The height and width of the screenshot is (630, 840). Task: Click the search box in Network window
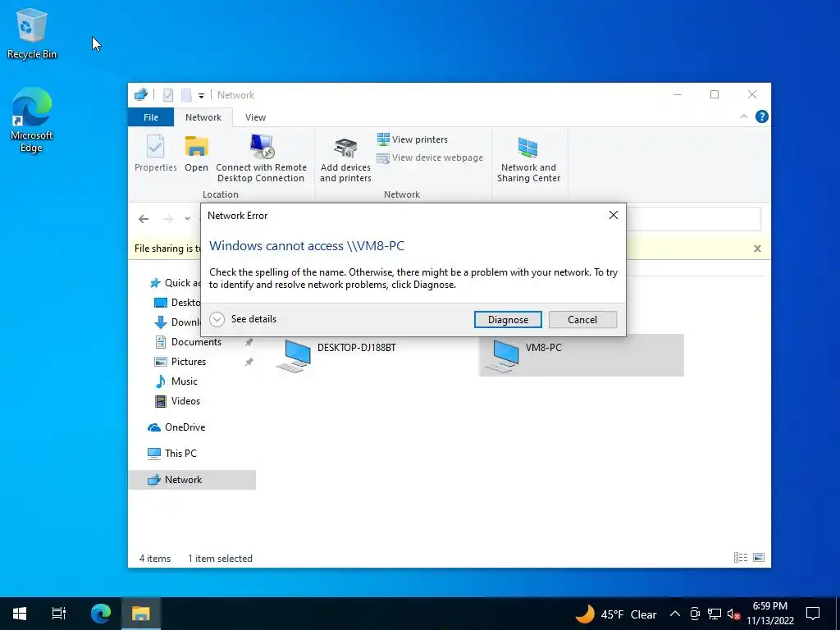693,218
